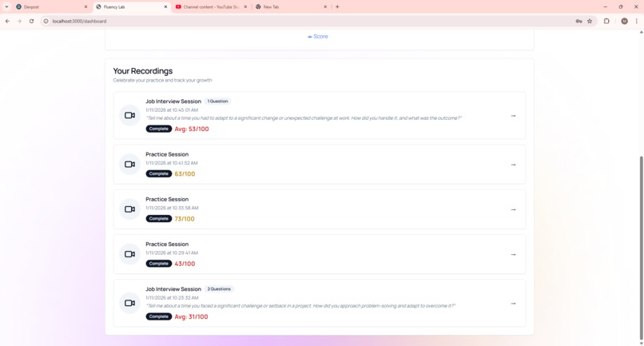The image size is (644, 346).
Task: Click the 63/100 score
Action: coord(185,174)
